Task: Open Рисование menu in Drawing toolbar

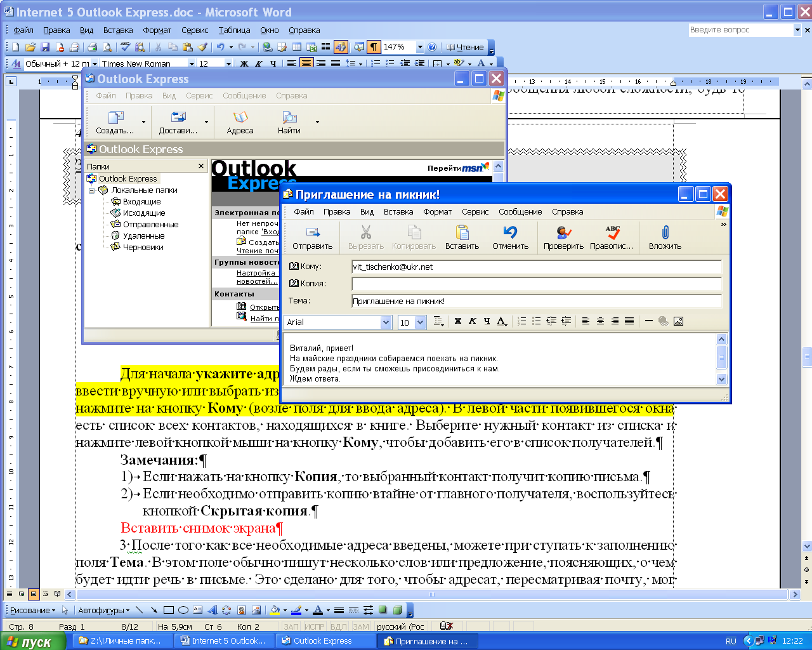Action: pos(32,610)
